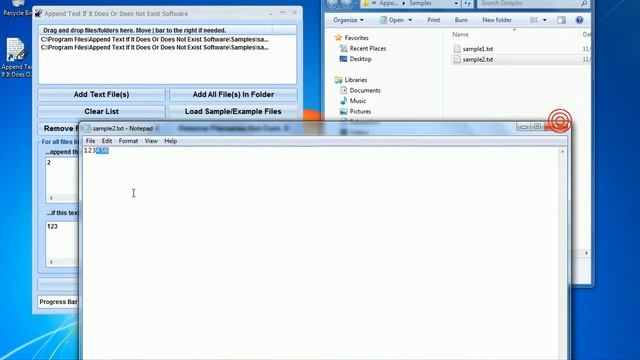Click the Samples breadcrumb in address bar
The width and height of the screenshot is (640, 360).
coord(420,3)
